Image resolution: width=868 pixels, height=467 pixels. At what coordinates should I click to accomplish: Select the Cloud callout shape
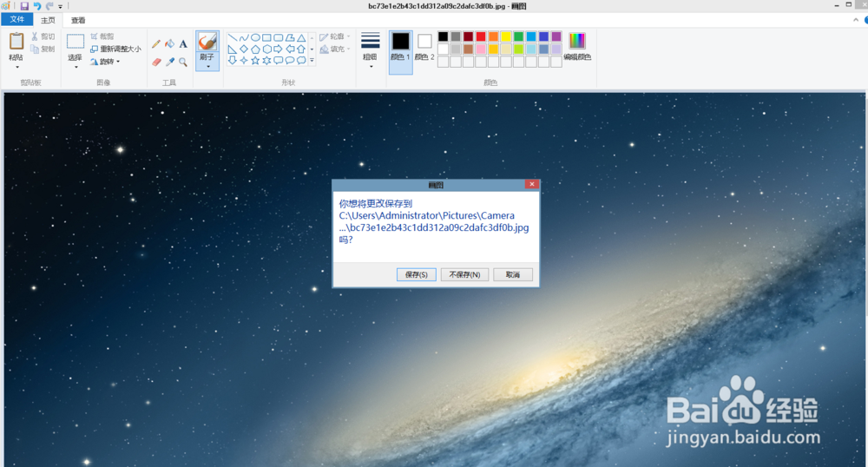(301, 60)
